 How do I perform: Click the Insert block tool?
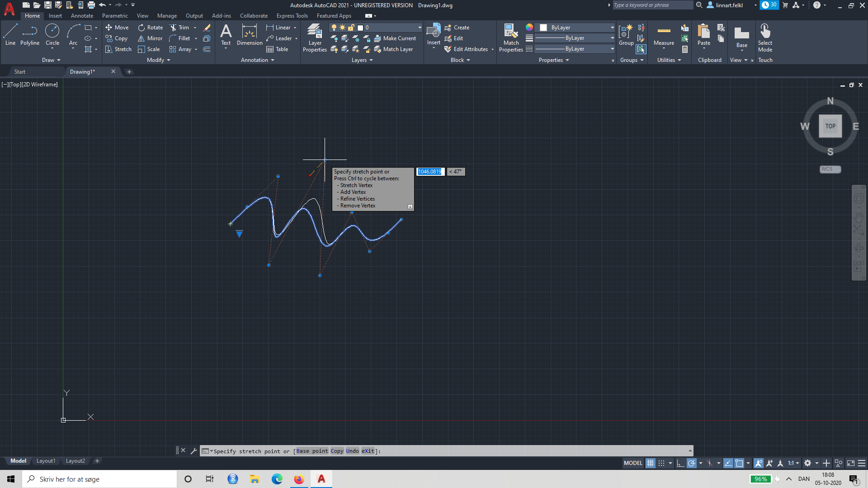[434, 35]
